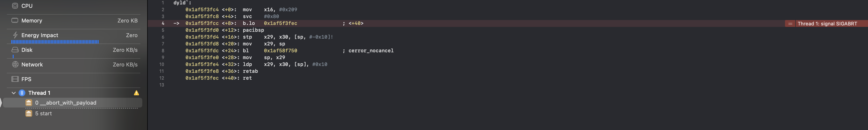This screenshot has width=868, height=130.
Task: Click line number 4 in gutter
Action: [x=163, y=23]
